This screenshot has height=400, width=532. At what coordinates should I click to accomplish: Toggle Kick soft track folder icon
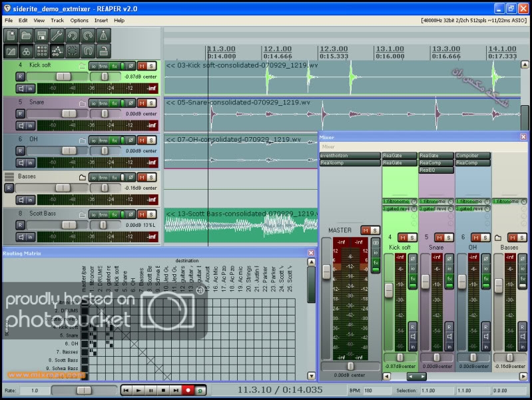click(x=82, y=66)
